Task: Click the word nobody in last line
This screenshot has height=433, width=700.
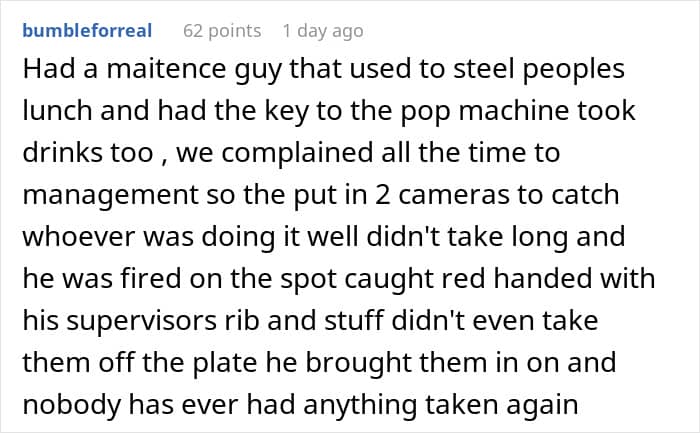Action: [71, 404]
